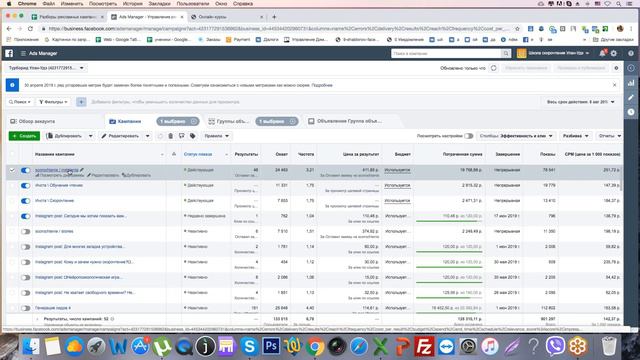This screenshot has width=640, height=360.
Task: Toggle the 'Инста \ Обучение чтению' campaign switch
Action: tap(25, 185)
